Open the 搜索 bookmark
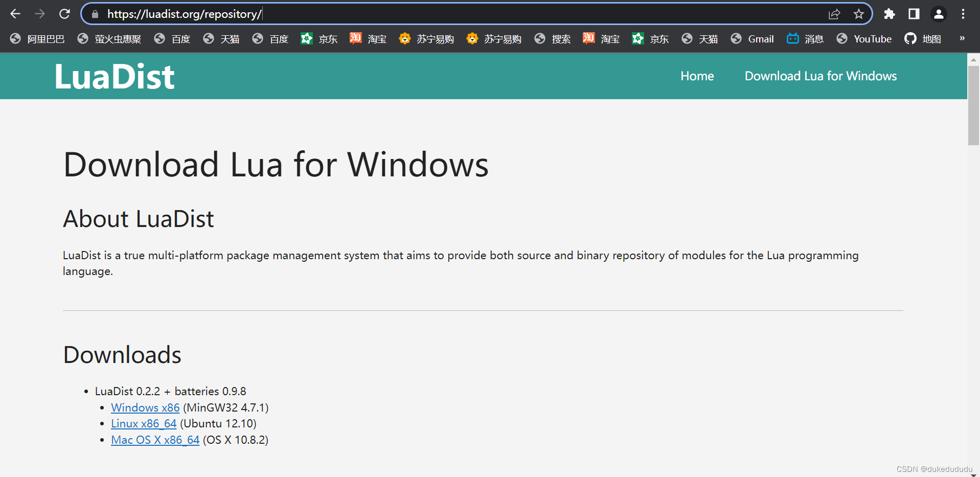The image size is (980, 477). [x=553, y=39]
